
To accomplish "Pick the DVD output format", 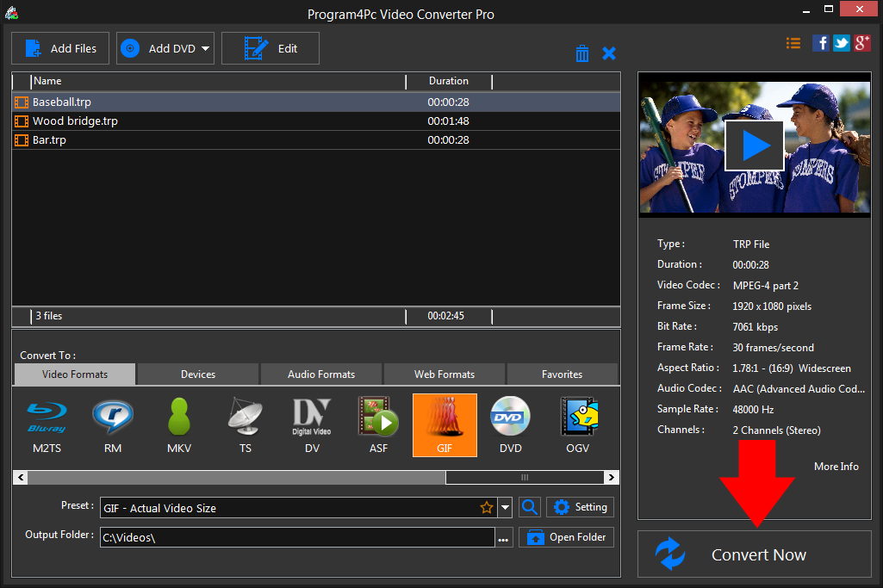I will point(510,424).
